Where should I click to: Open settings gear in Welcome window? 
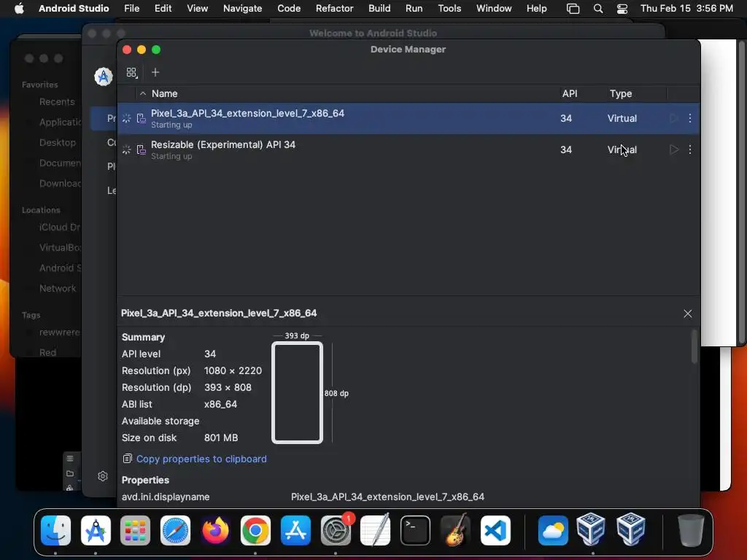(102, 476)
